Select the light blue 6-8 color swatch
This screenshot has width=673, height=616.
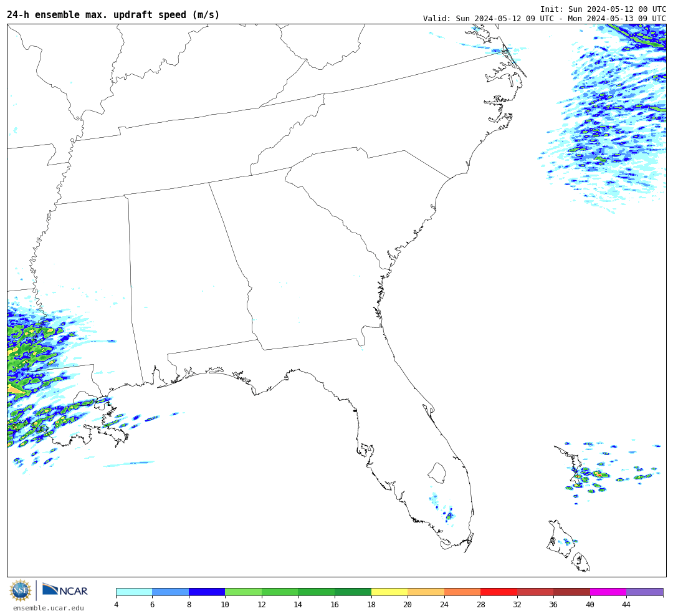tap(170, 592)
